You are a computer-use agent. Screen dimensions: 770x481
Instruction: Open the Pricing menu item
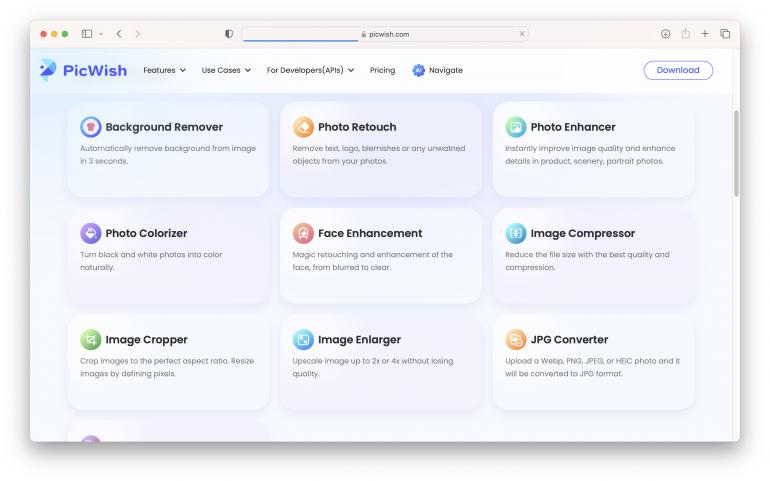point(382,70)
